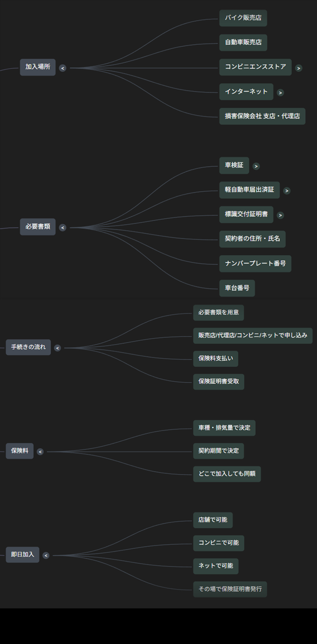
Task: Select the バイク販売店 node
Action: (243, 18)
